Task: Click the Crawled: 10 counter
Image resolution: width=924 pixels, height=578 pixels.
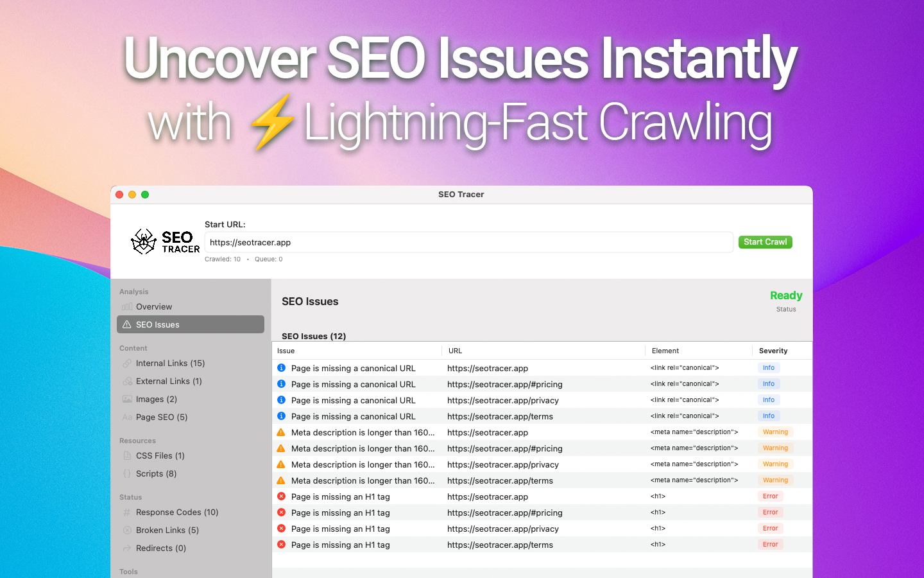Action: coord(223,259)
